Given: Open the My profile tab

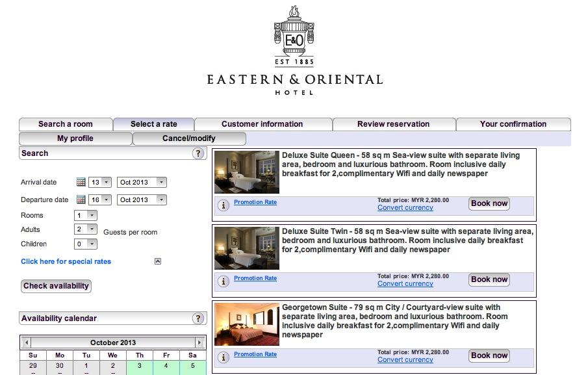Looking at the screenshot, I should [x=75, y=138].
